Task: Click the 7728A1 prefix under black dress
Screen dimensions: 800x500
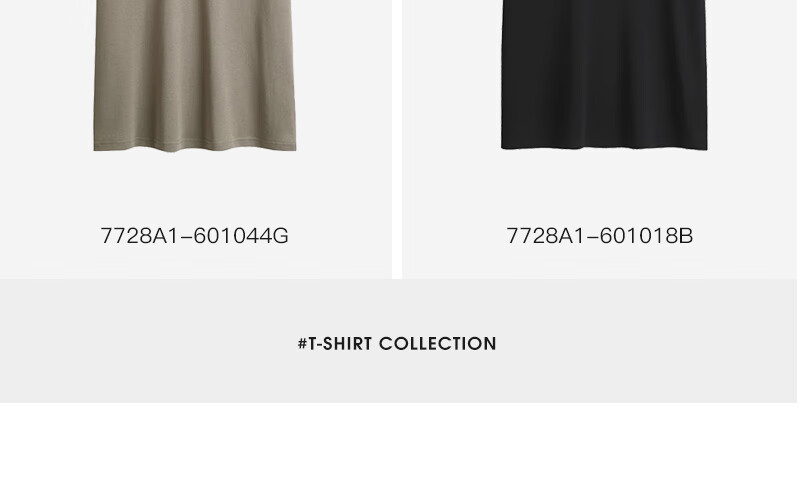Action: coord(546,236)
